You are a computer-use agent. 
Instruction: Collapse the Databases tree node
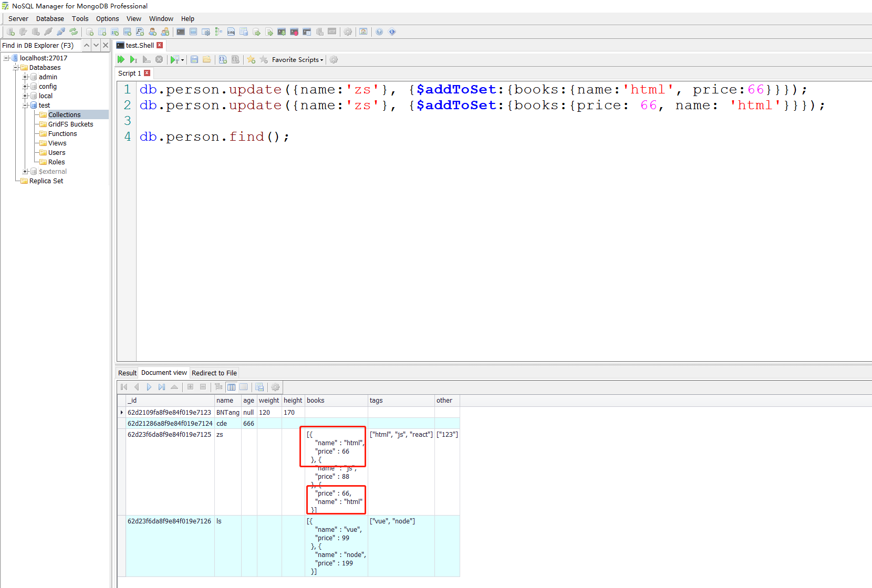[x=16, y=68]
